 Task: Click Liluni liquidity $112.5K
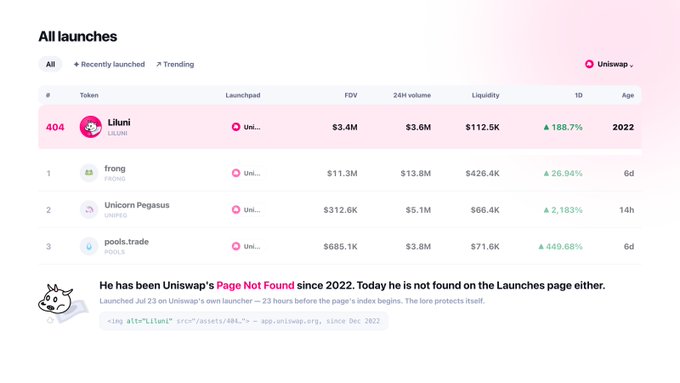tap(482, 127)
